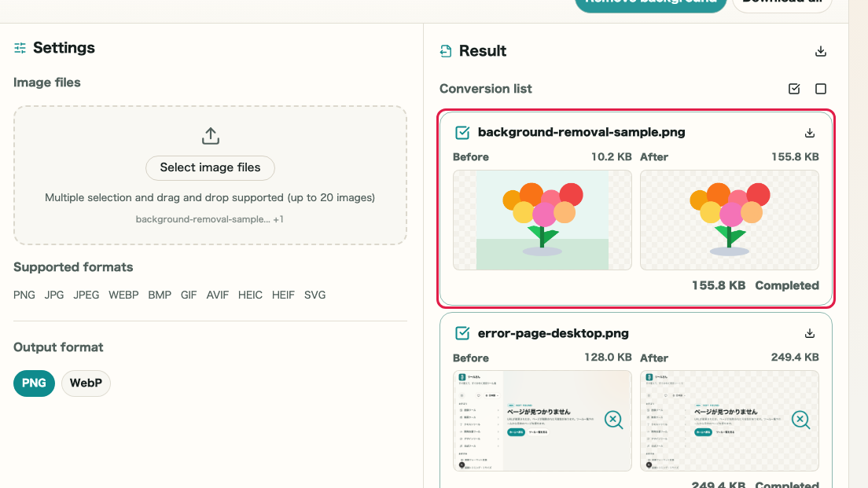Click the GIF supported format label
Viewport: 868px width, 488px height.
click(x=189, y=295)
